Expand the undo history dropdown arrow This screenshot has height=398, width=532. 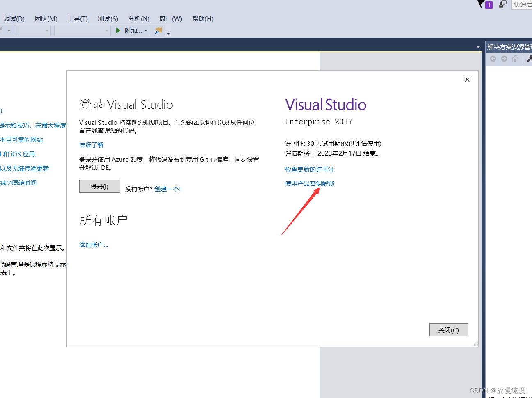[x=9, y=31]
